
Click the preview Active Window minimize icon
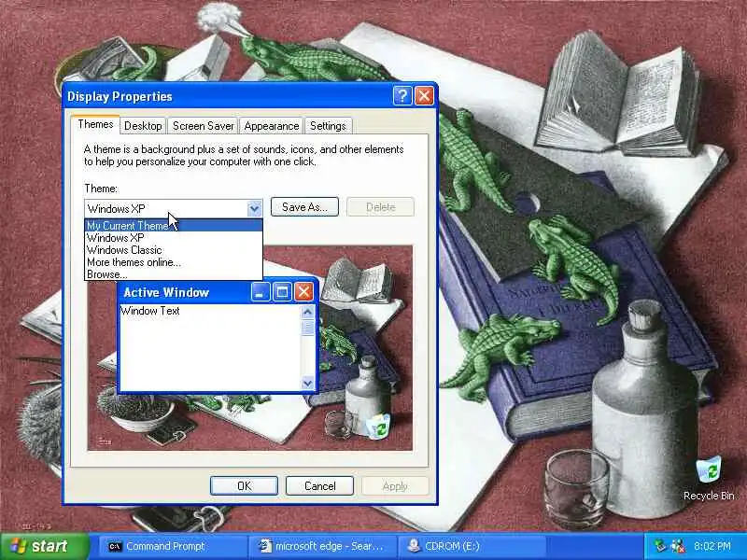tap(261, 292)
